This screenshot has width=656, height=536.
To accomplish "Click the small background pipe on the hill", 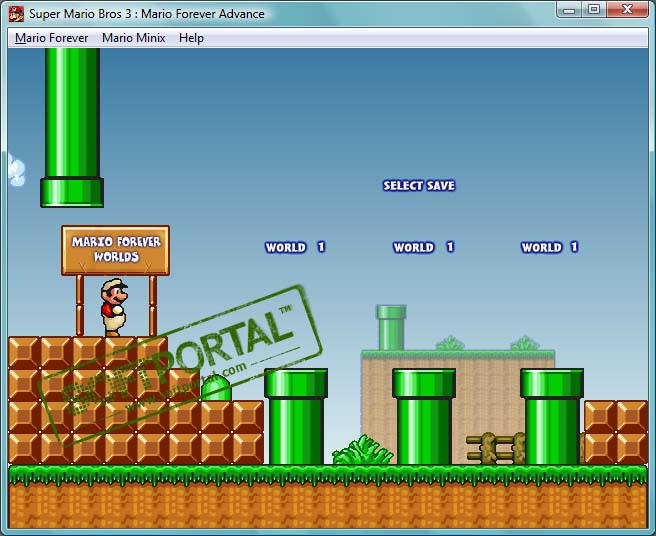I will pyautogui.click(x=391, y=328).
